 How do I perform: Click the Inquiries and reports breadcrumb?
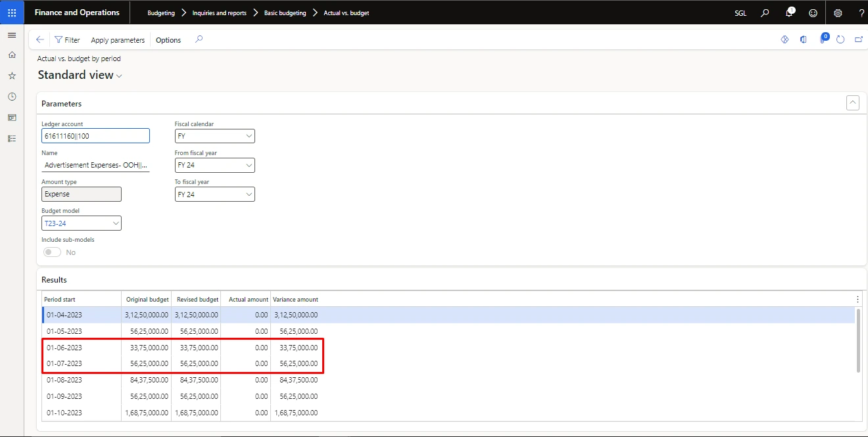pos(220,12)
